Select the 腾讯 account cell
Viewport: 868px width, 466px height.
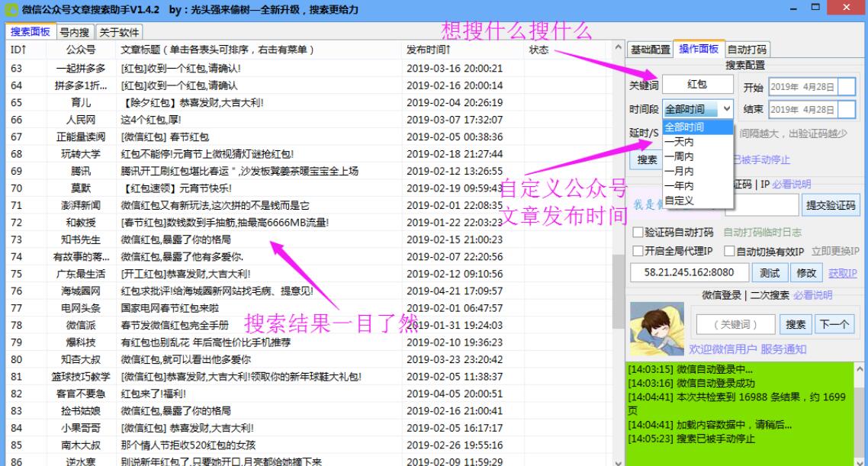tap(81, 172)
